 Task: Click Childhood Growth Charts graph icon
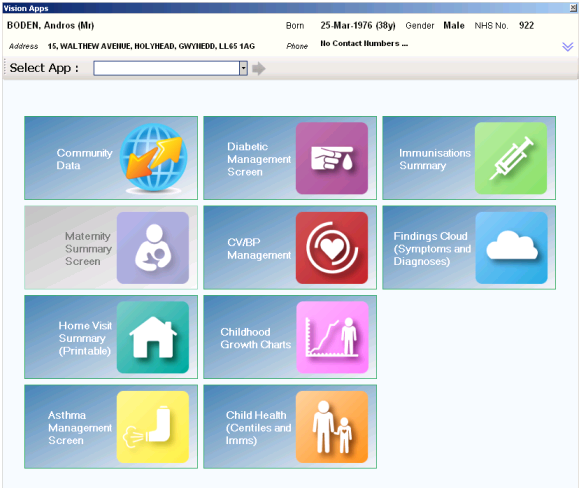click(332, 337)
